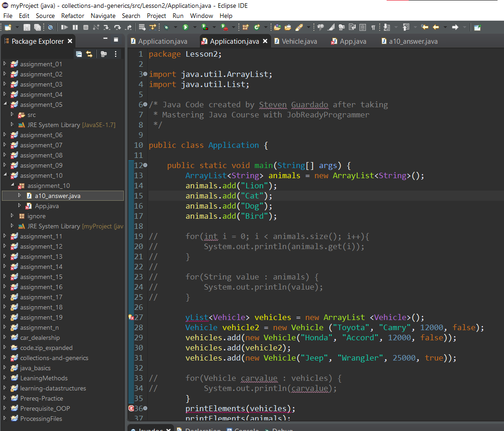Select the collections-and-generics project
The image size is (504, 431).
pos(54,358)
